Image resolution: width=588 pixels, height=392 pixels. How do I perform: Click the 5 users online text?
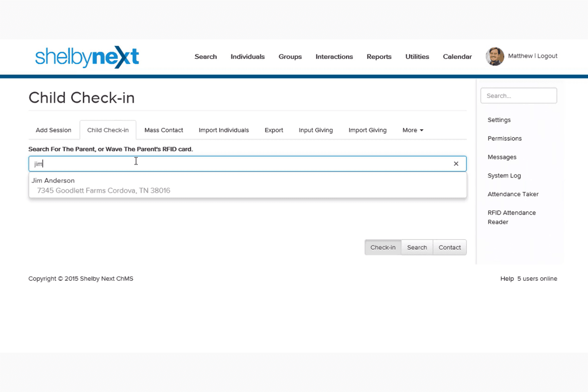(537, 279)
